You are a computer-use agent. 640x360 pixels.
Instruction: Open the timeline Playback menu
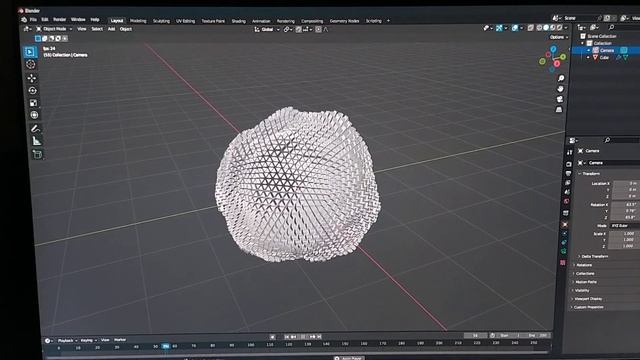pos(67,340)
